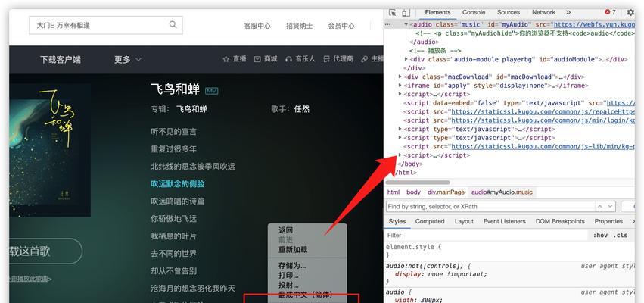This screenshot has height=303, width=644.
Task: Toggle the device toolbar icon
Action: pos(406,12)
